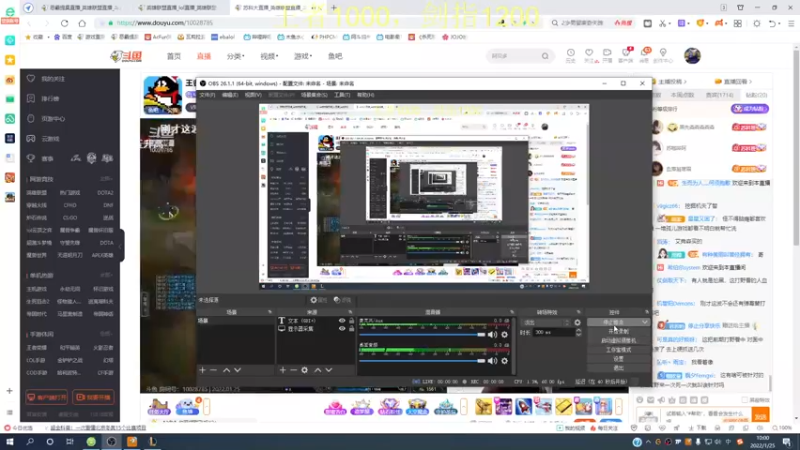Toggle visibility of the display capture source
800x450 pixels.
point(342,329)
